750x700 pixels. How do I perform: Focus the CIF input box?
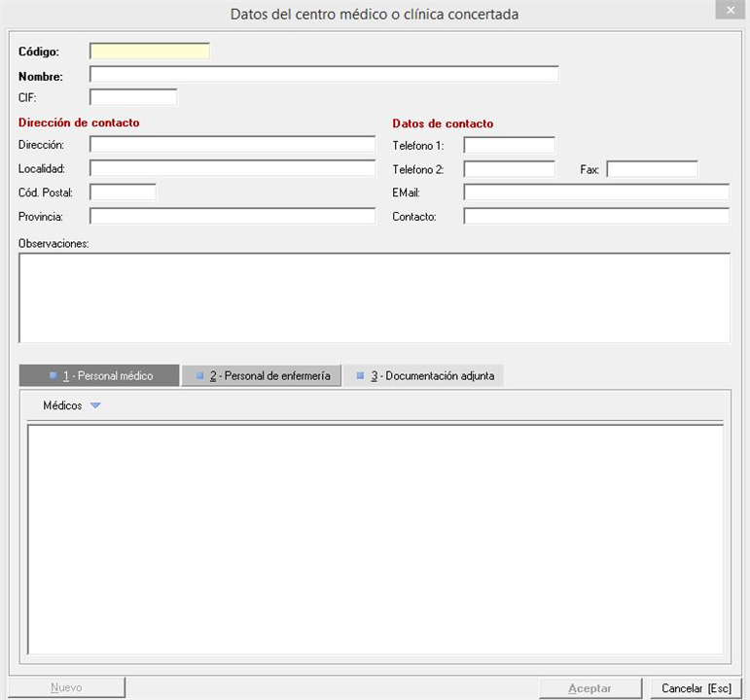click(133, 97)
